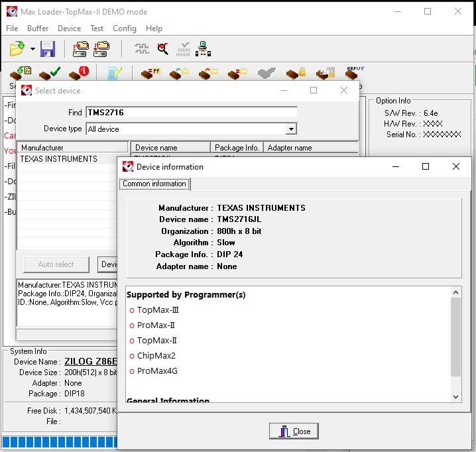Click the open file folder icon
Screen dimensions: 476x452
coord(17,49)
